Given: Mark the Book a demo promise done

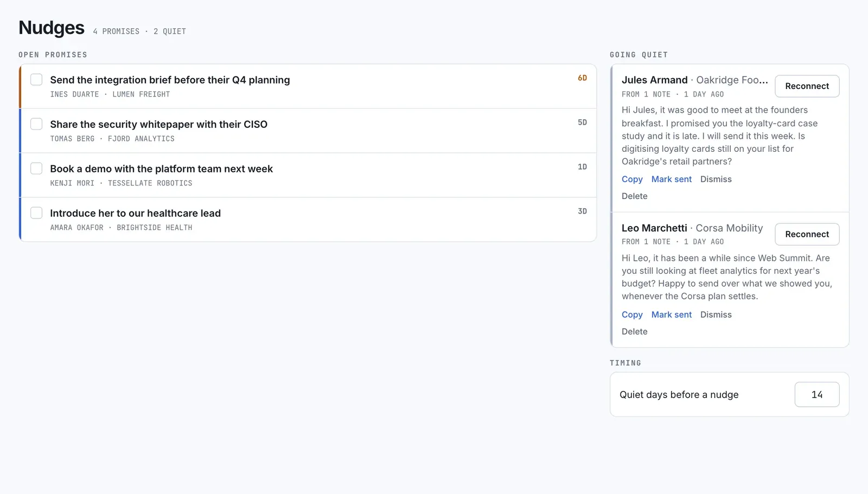Looking at the screenshot, I should [x=36, y=169].
